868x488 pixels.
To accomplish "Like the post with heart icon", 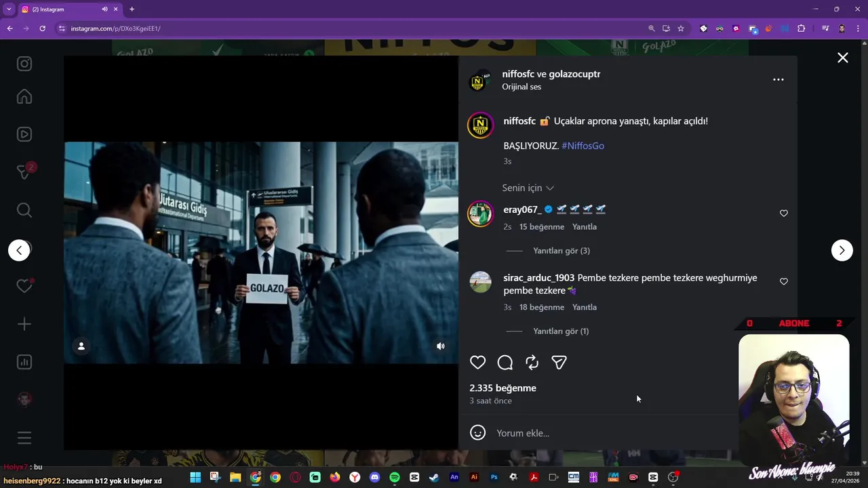I will coord(478,363).
